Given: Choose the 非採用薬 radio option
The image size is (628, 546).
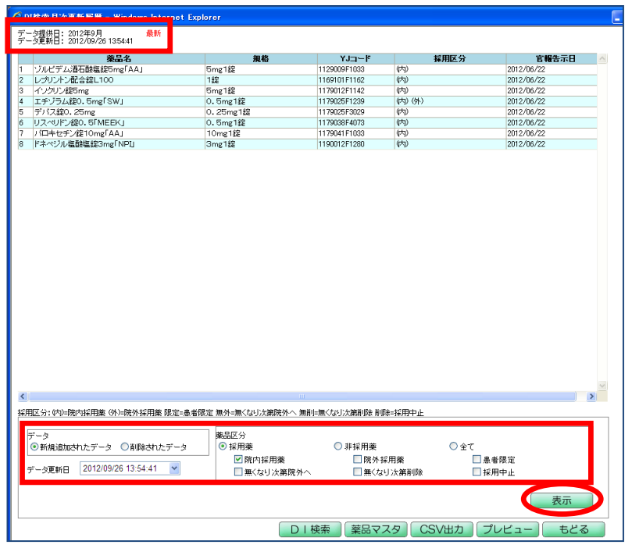Looking at the screenshot, I should (x=337, y=446).
